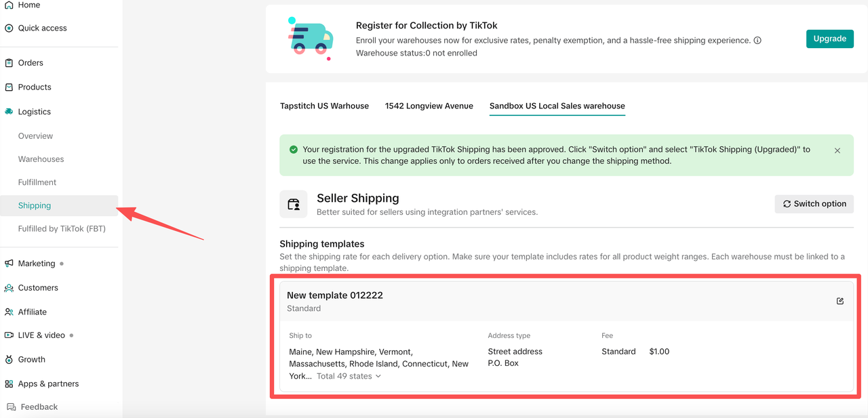The height and width of the screenshot is (418, 868).
Task: Open the Feedback link at the sidebar bottom
Action: tap(32, 406)
